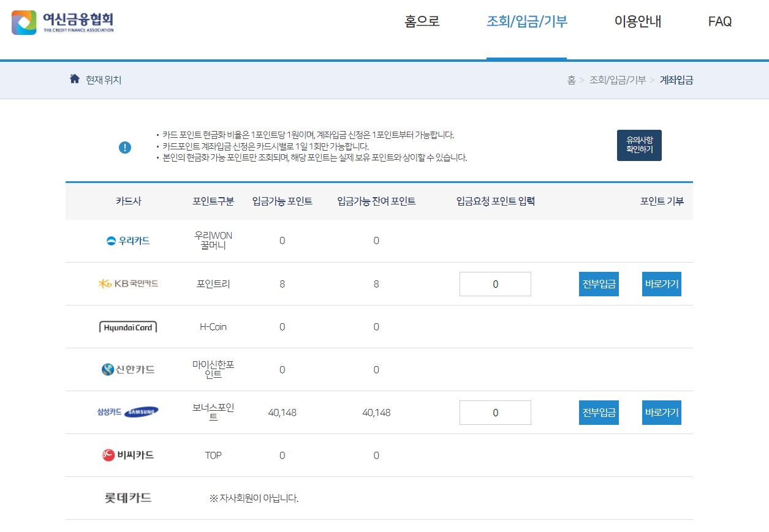Switch to the 조회/입금/기부 tab
The height and width of the screenshot is (532, 769).
(x=527, y=21)
